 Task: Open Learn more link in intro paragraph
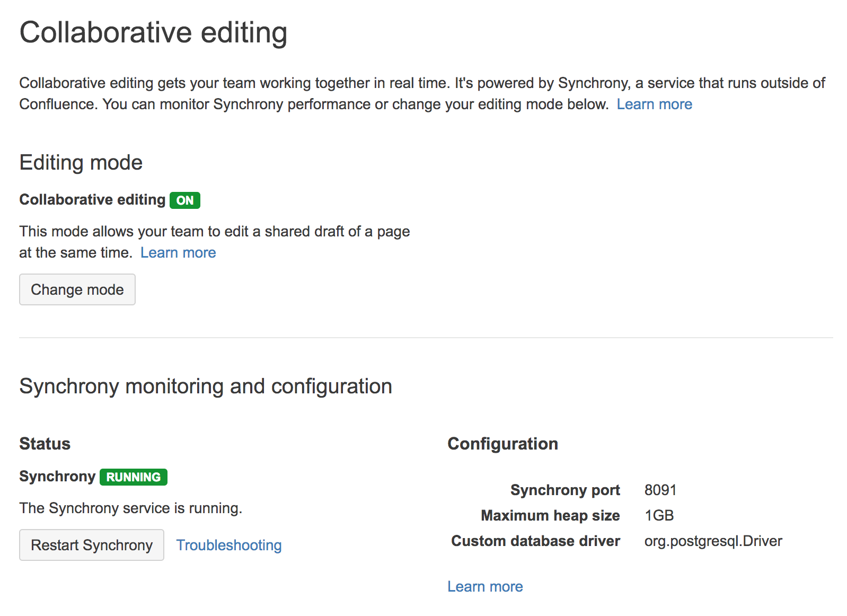point(655,104)
